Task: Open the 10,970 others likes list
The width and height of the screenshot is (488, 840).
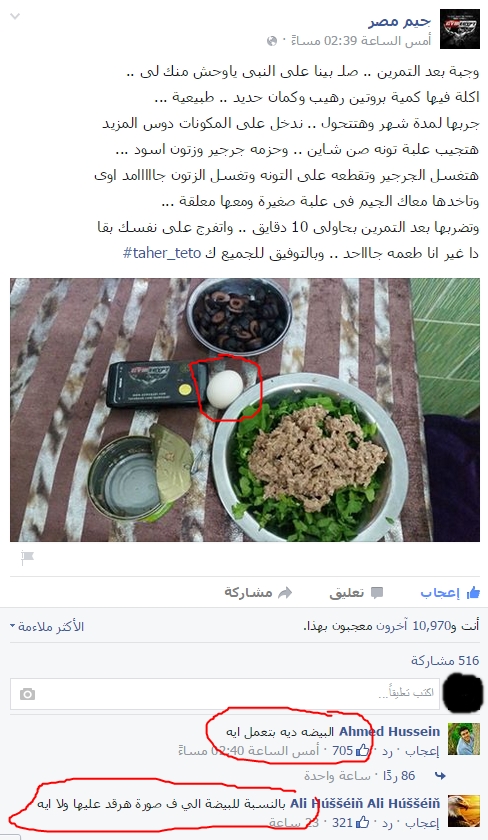Action: 411,625
